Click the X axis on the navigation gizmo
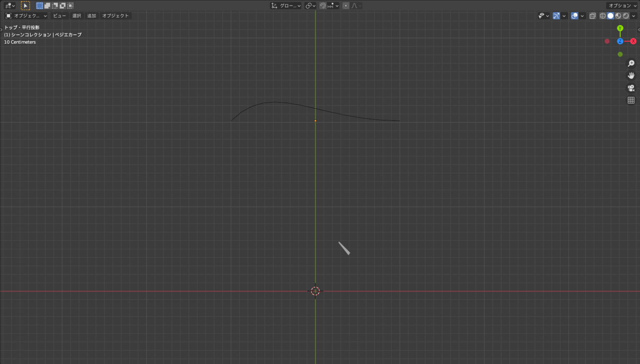The width and height of the screenshot is (640, 364). point(633,41)
